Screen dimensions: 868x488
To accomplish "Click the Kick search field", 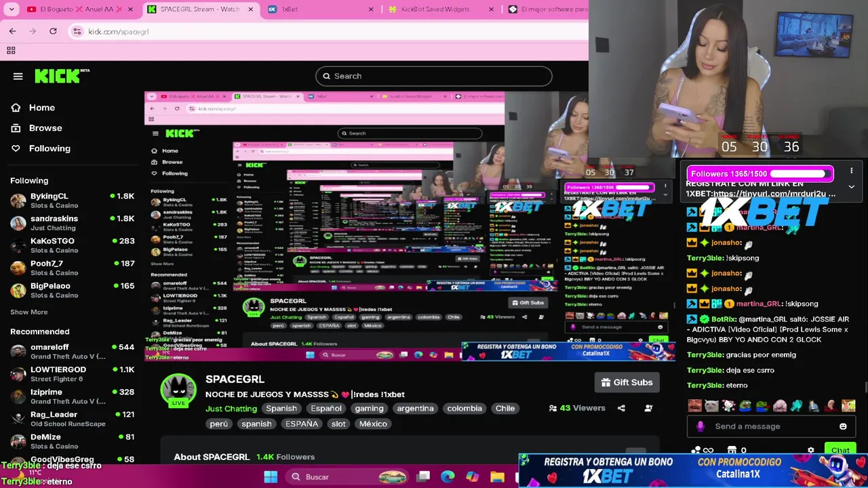I will (434, 76).
